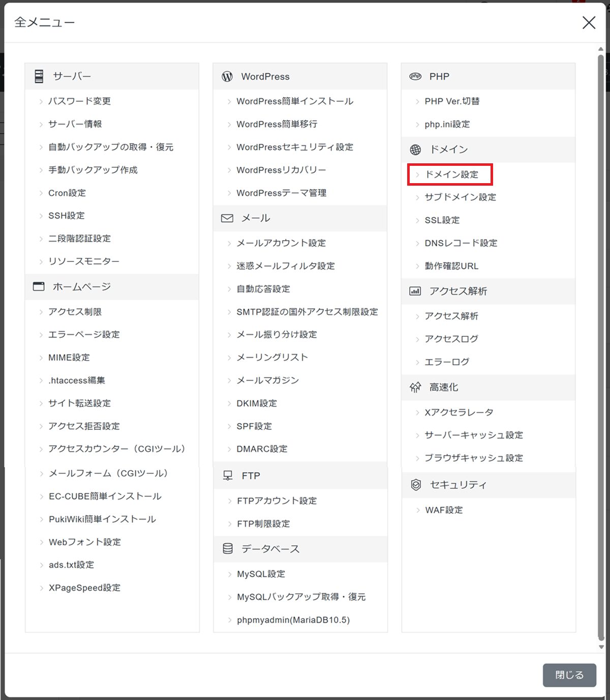Click the globe icon beside ドメイン
This screenshot has height=700, width=610.
[x=415, y=150]
